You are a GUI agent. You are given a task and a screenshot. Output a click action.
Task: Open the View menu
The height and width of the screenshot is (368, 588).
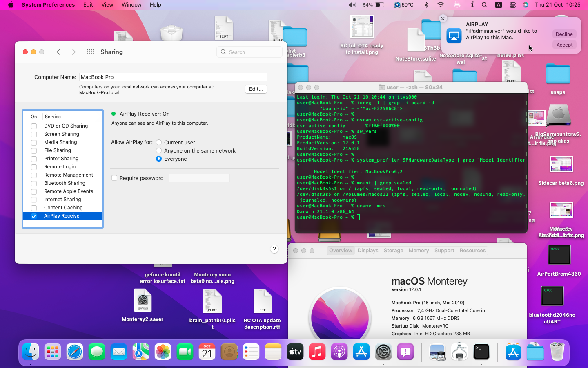(x=107, y=5)
